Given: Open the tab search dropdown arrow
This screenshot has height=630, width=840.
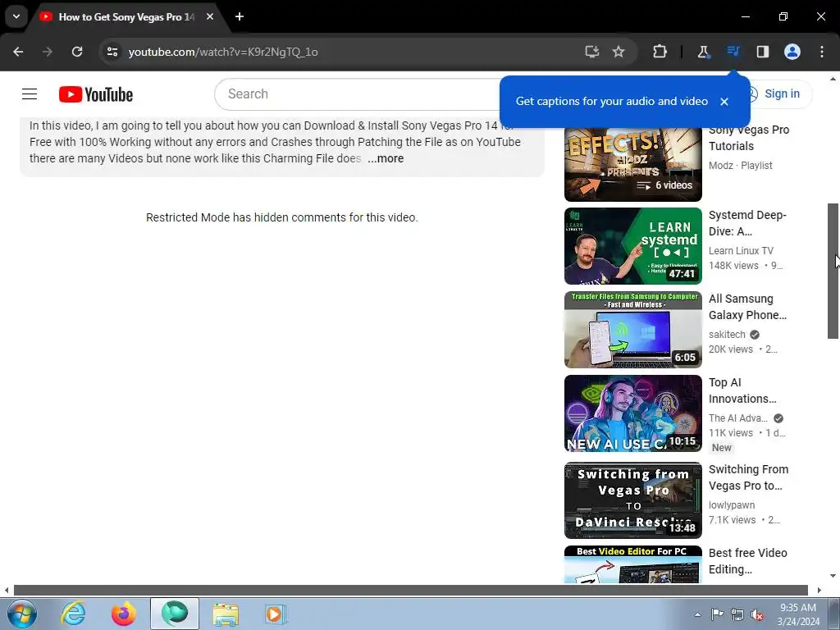Looking at the screenshot, I should pyautogui.click(x=16, y=16).
